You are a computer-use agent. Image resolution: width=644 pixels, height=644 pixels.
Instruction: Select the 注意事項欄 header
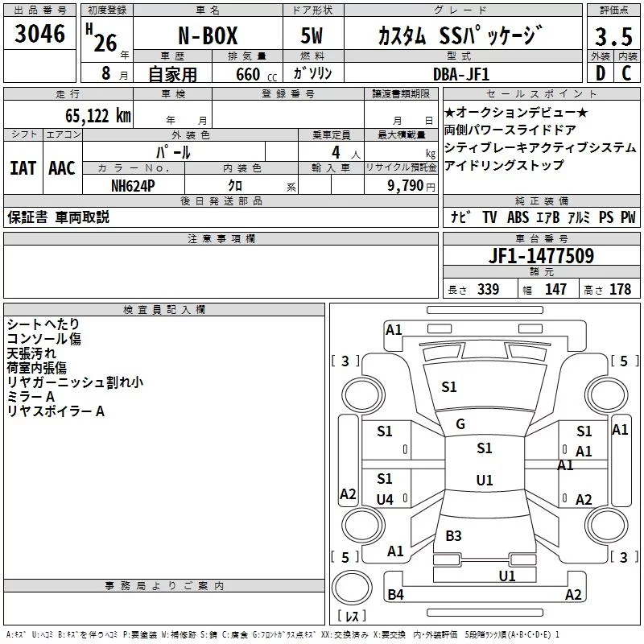221,238
